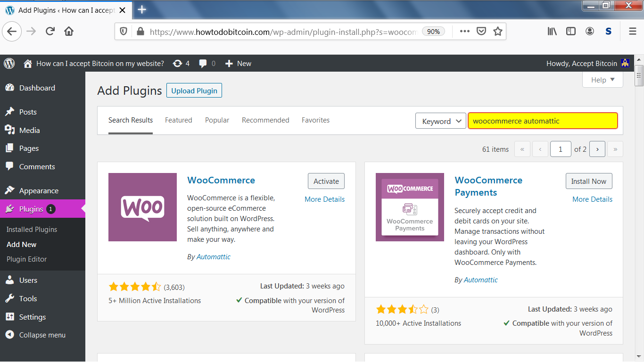Open a new browser tab
The width and height of the screenshot is (644, 362).
pos(142,10)
